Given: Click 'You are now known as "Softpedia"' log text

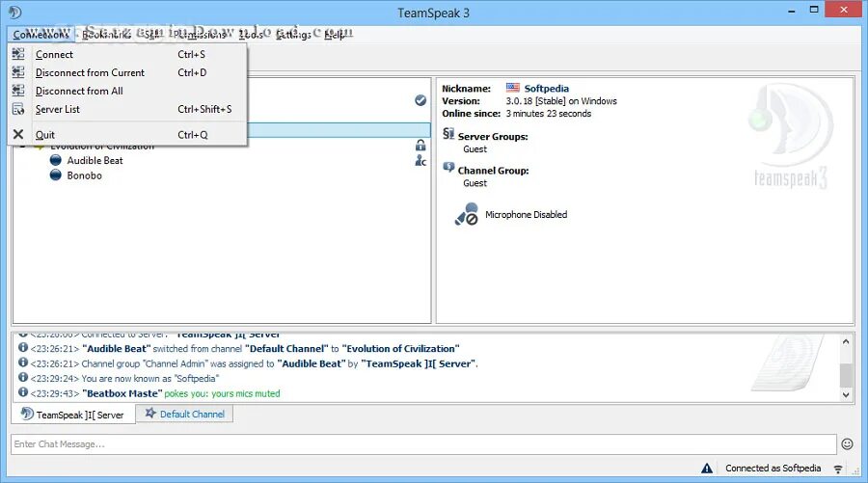Looking at the screenshot, I should click(150, 379).
